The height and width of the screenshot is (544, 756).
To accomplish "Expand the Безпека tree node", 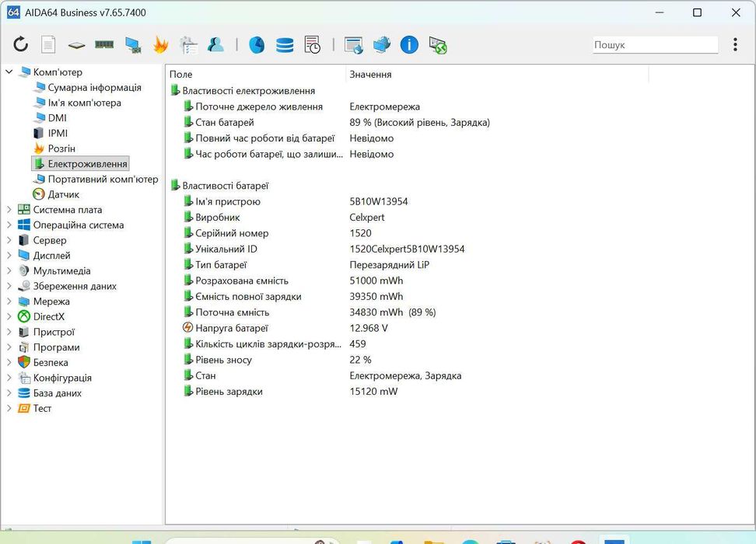I will 9,363.
